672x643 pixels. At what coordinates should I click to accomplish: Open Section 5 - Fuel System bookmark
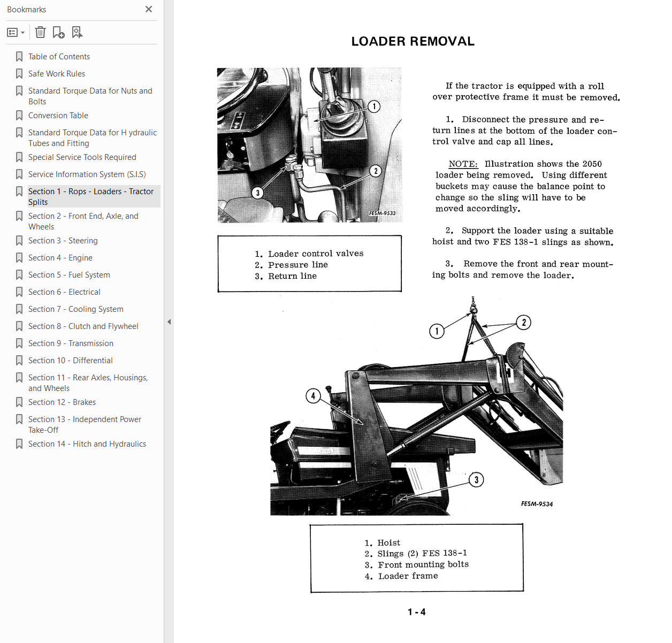tap(69, 275)
